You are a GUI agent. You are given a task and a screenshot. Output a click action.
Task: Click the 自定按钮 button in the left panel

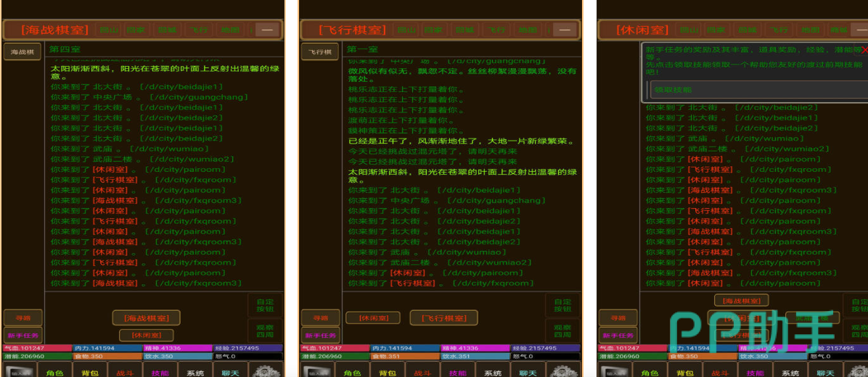(265, 304)
